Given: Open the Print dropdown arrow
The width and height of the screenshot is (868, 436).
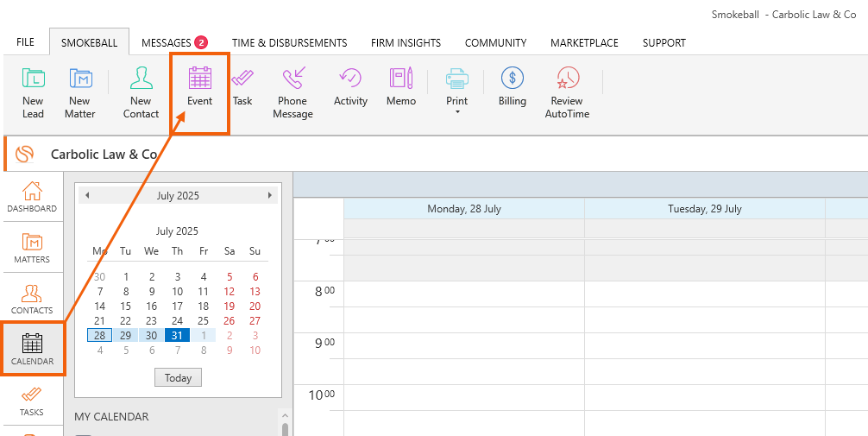Looking at the screenshot, I should (x=457, y=112).
